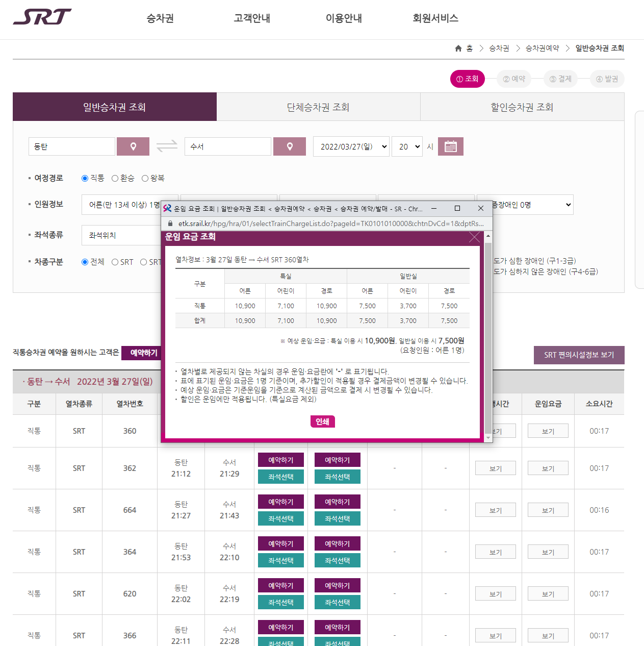The width and height of the screenshot is (644, 646).
Task: Click the SRT logo
Action: tap(42, 17)
